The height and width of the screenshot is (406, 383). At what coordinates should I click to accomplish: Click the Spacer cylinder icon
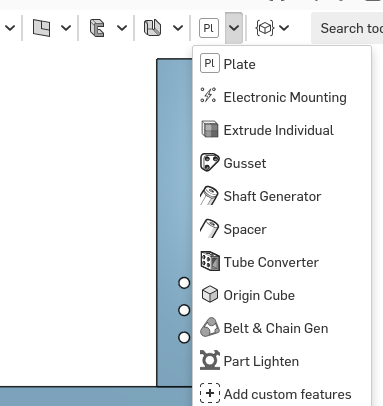point(209,228)
